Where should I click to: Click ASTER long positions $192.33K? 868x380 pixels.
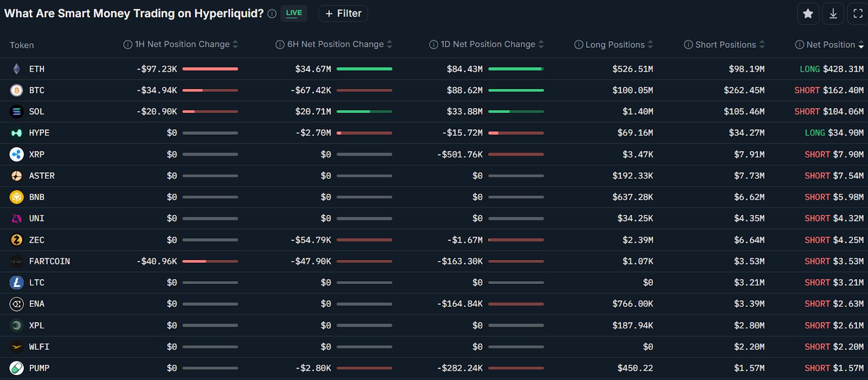[633, 176]
